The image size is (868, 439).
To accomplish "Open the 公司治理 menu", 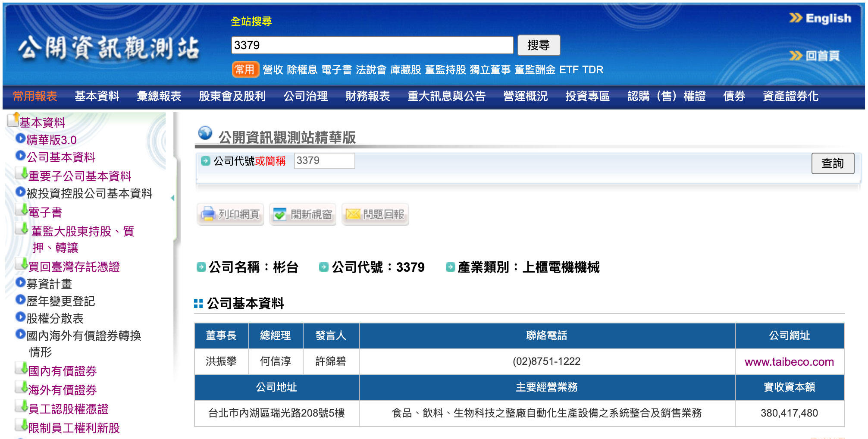I will [x=306, y=96].
